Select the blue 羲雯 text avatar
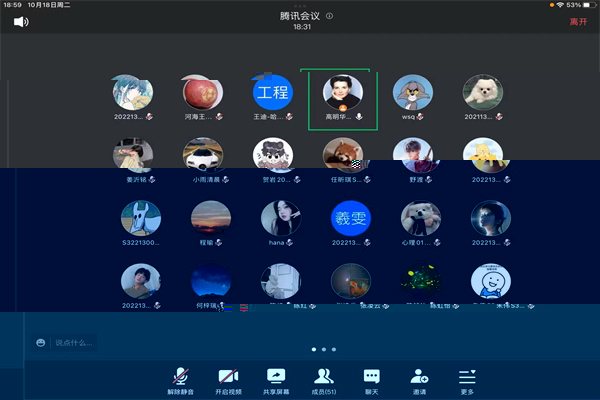Screen dimensions: 600x400 pyautogui.click(x=351, y=218)
